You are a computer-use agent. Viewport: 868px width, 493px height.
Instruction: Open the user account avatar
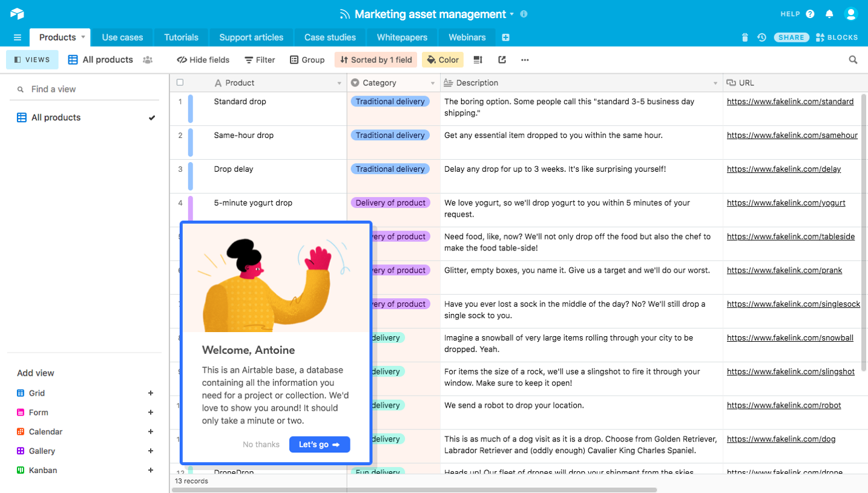click(x=851, y=14)
